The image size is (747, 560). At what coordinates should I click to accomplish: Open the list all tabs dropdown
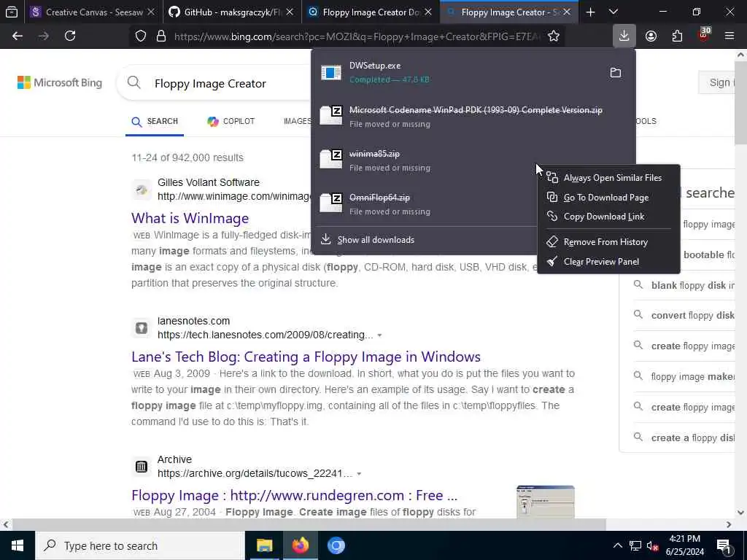click(x=614, y=12)
